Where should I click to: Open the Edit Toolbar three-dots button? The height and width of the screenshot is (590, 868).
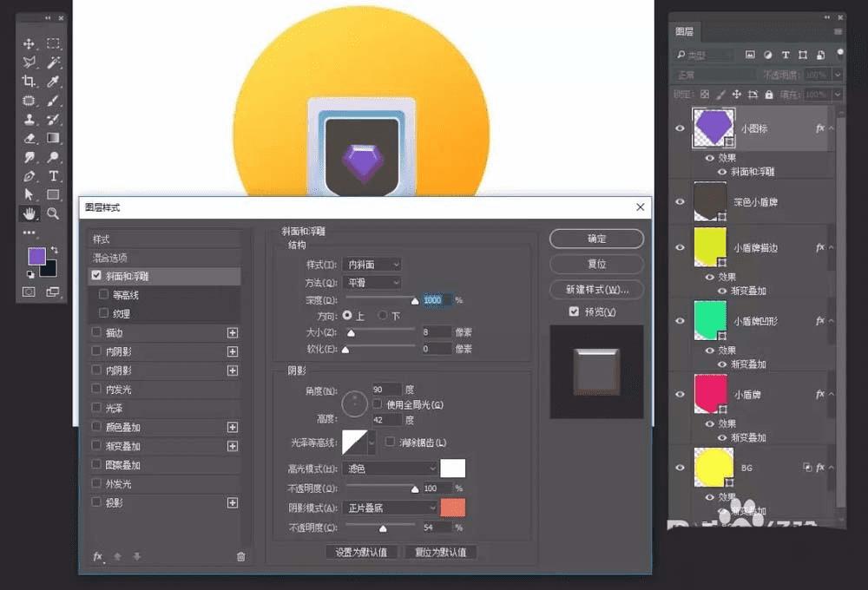[29, 233]
